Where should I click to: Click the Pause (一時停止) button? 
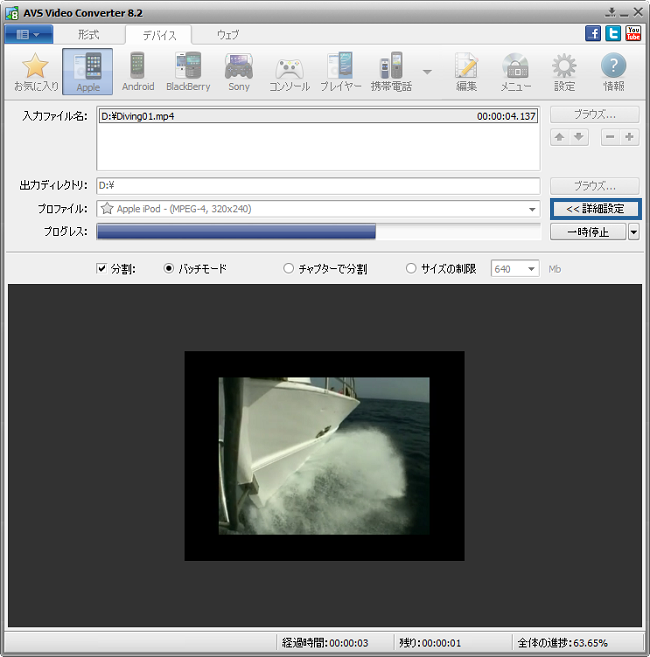[588, 232]
